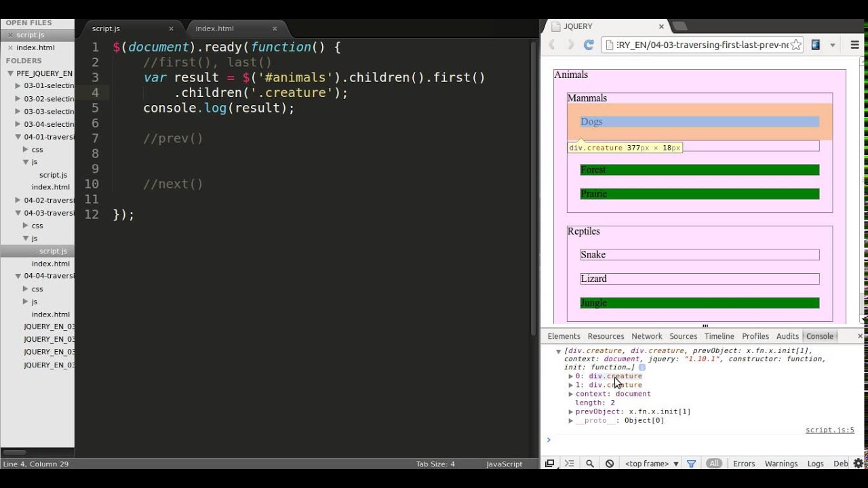The height and width of the screenshot is (488, 868).
Task: Collapse the logged jQuery object in console
Action: (558, 351)
